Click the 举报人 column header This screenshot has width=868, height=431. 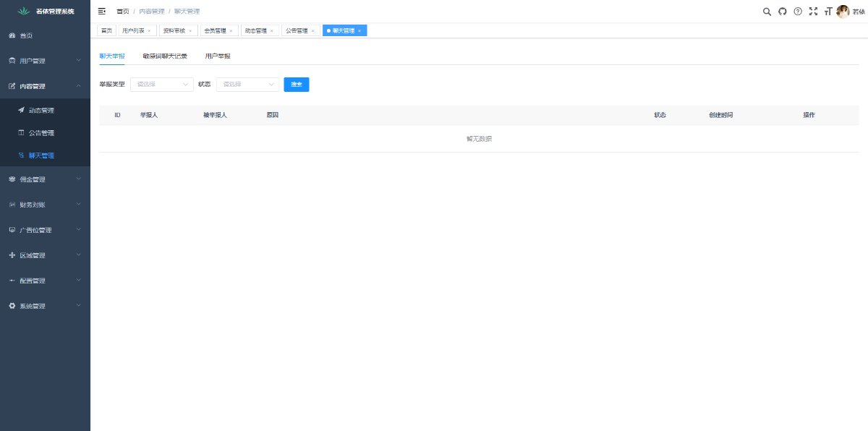149,116
